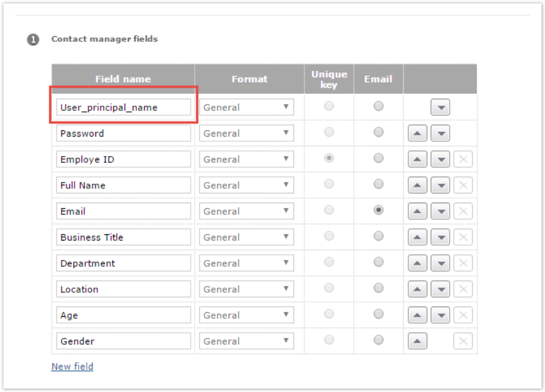The image size is (545, 392).
Task: Click the Field name column header
Action: click(123, 79)
